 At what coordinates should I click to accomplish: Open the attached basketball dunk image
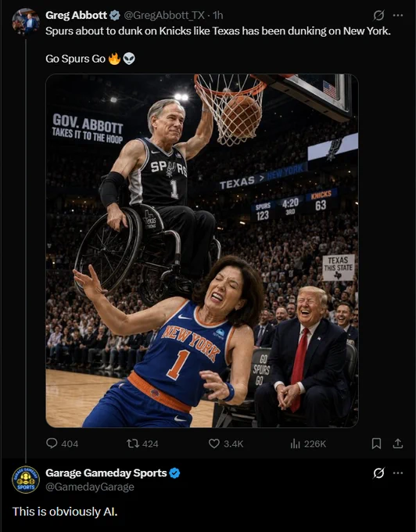[202, 250]
